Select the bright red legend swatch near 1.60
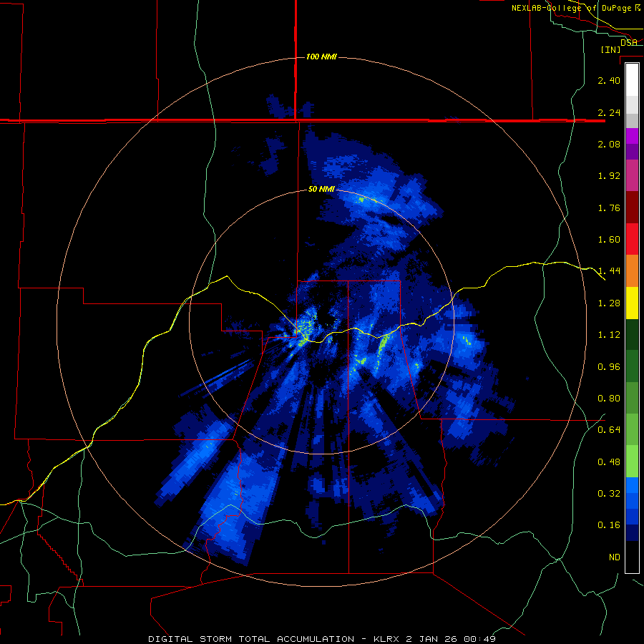The image size is (644, 644). click(632, 239)
